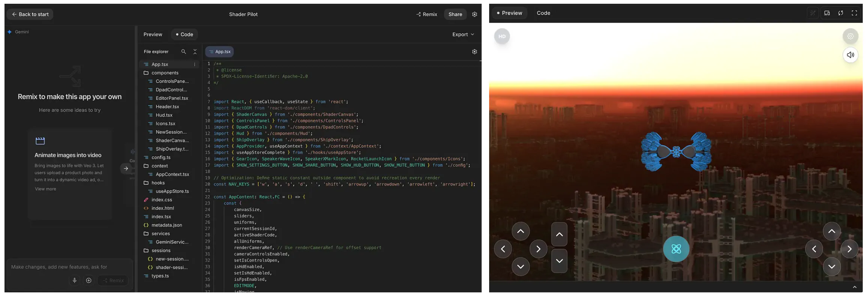Open Hud.tsx file
Screen dimensions: 868x298
pos(164,115)
